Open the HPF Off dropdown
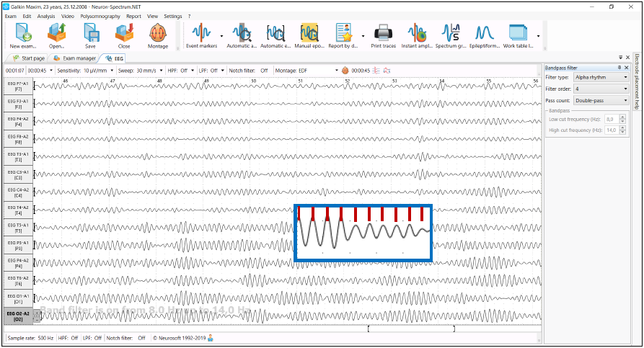 pos(193,71)
